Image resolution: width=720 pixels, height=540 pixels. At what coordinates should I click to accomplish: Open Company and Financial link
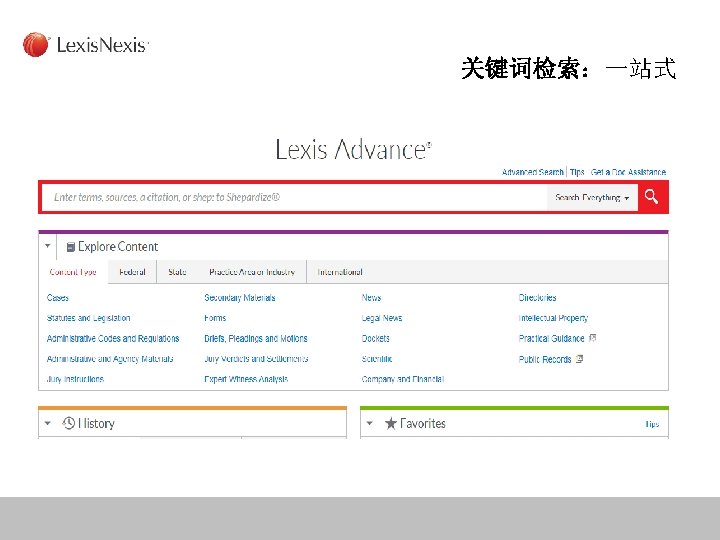click(403, 379)
